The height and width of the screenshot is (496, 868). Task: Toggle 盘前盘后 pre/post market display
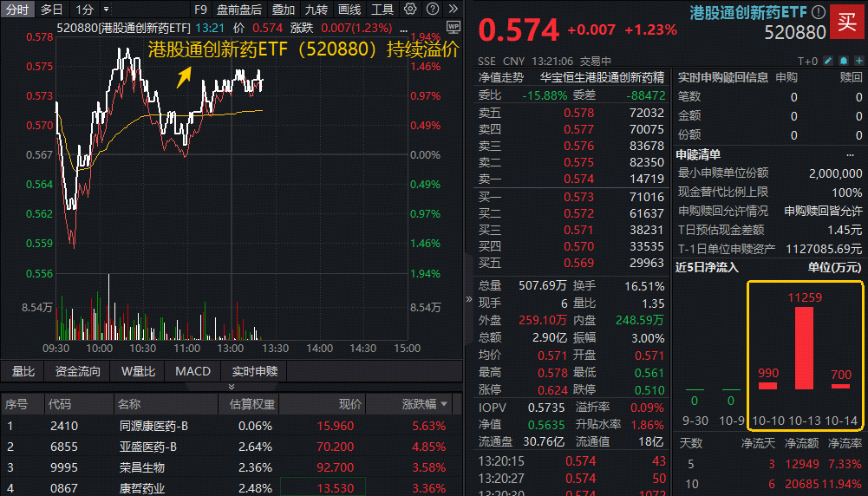coord(239,10)
